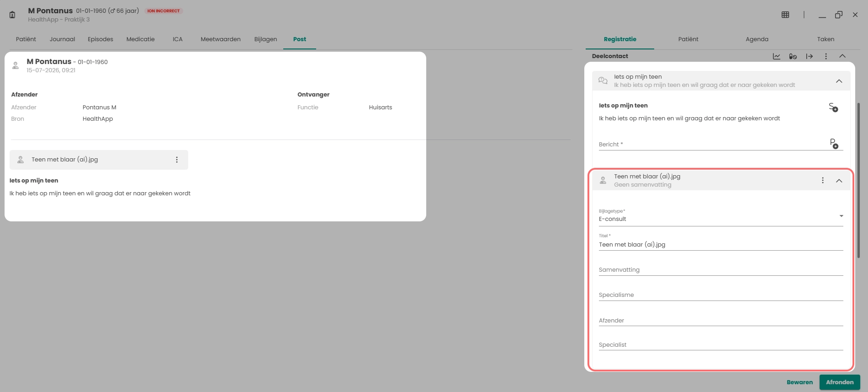Image resolution: width=868 pixels, height=392 pixels.
Task: Click the arrow-to-right transfer icon in Deelcontact
Action: coord(810,56)
